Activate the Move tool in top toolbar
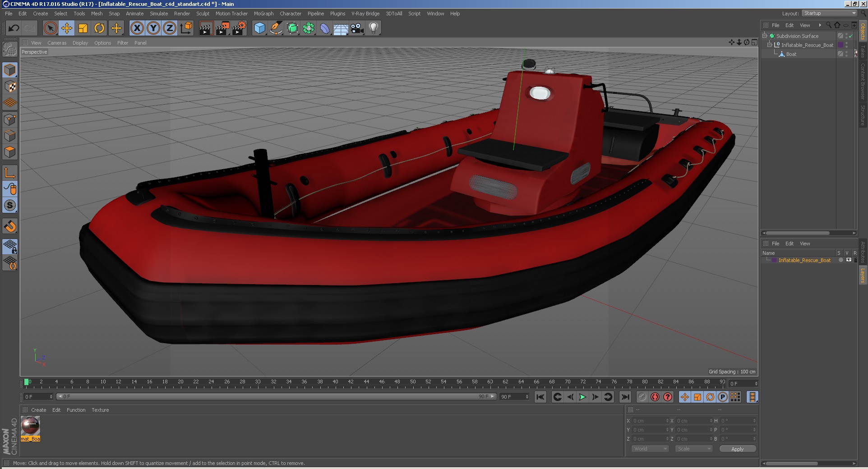Image resolution: width=868 pixels, height=469 pixels. click(67, 28)
